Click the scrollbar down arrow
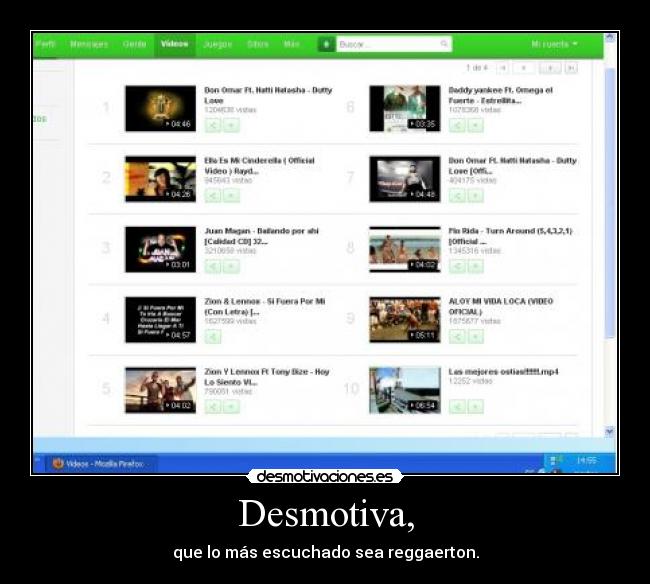The width and height of the screenshot is (650, 584). point(609,431)
